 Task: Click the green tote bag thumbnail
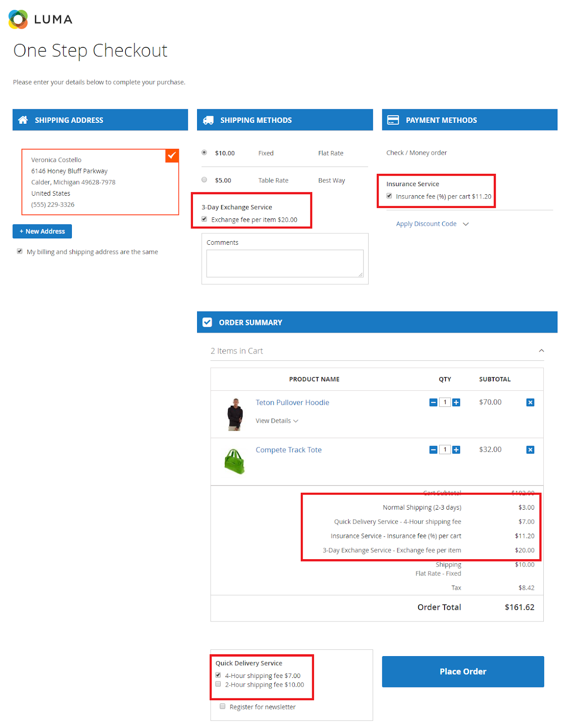(x=235, y=461)
